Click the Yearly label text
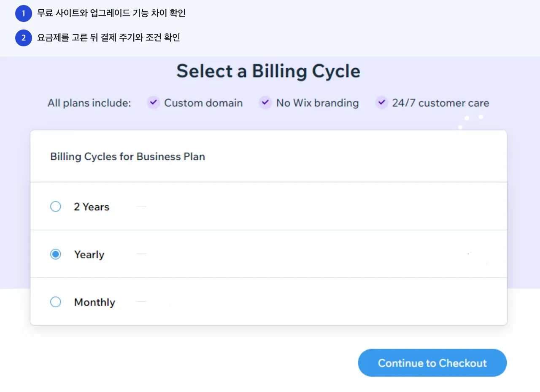 [89, 255]
